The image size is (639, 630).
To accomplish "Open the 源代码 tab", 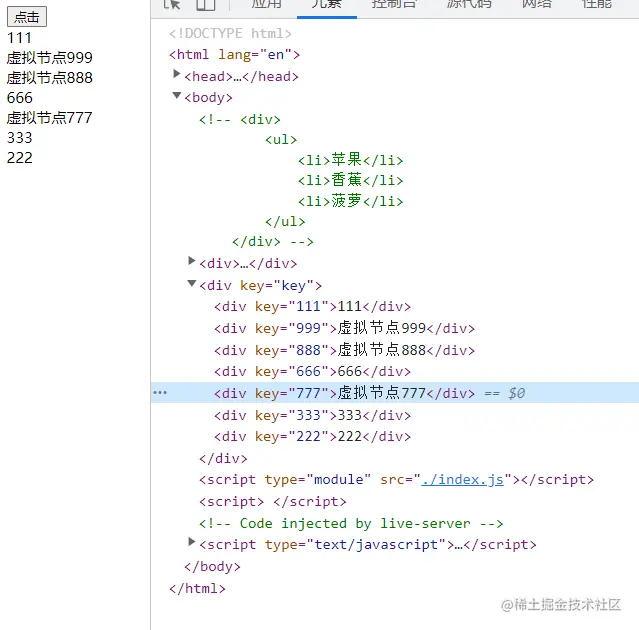I will point(469,4).
